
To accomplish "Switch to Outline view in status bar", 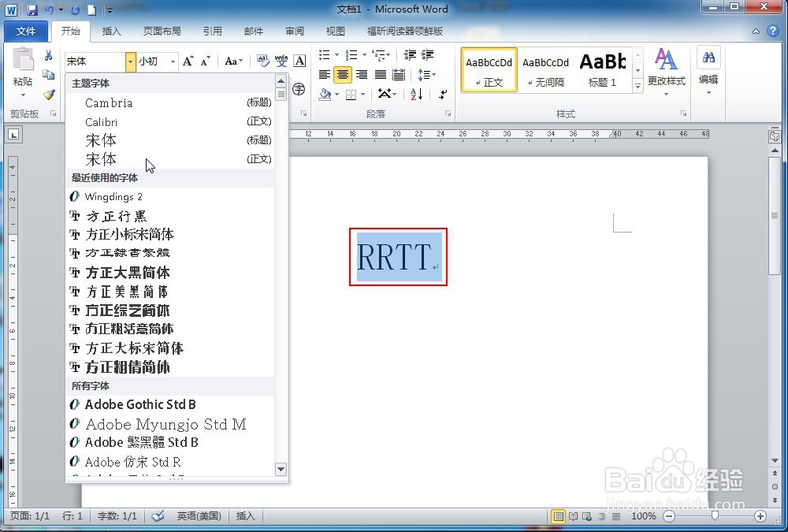I will pos(601,516).
